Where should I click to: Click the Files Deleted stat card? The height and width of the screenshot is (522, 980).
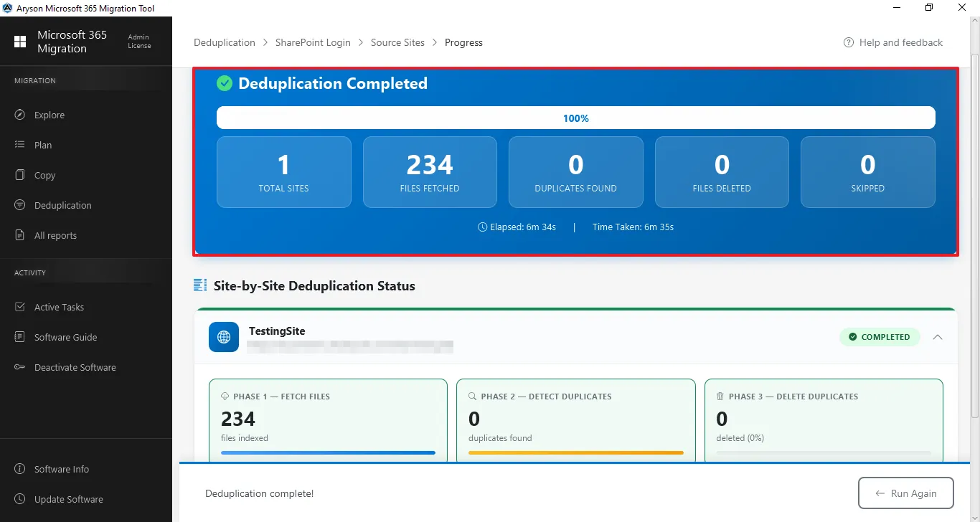click(x=722, y=172)
